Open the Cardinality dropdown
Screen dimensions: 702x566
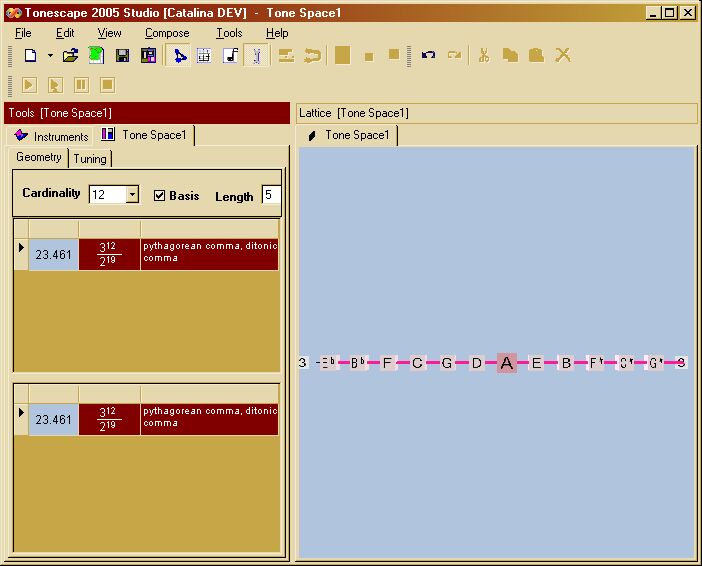click(x=132, y=194)
